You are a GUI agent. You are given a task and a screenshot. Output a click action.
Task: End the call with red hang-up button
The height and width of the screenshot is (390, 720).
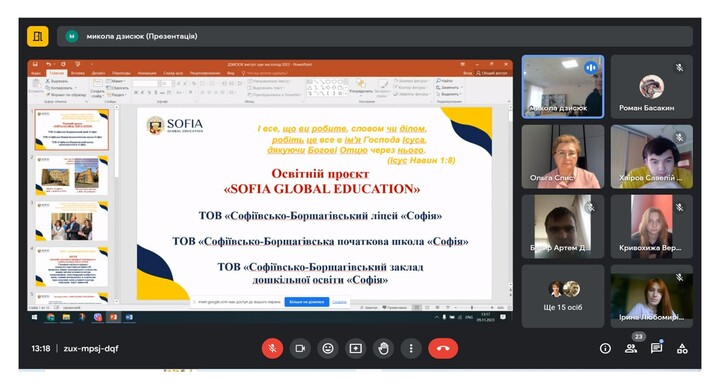click(443, 349)
